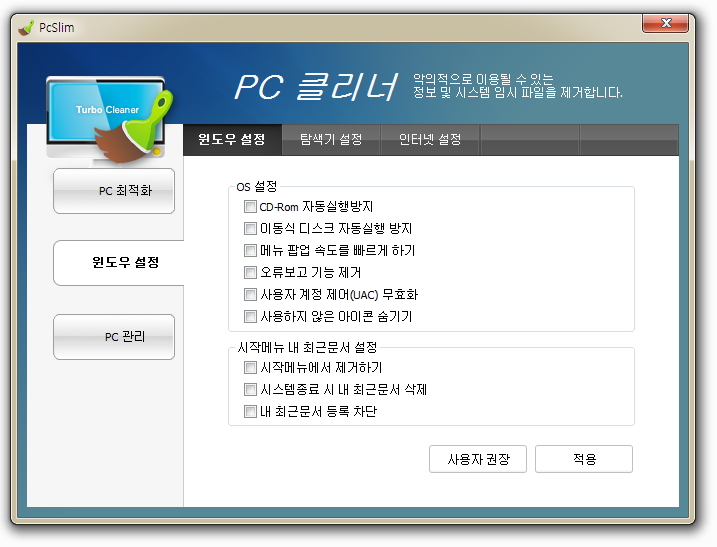Check 사용하지 않은 아이콘 숨기기
This screenshot has width=717, height=547.
pos(250,317)
